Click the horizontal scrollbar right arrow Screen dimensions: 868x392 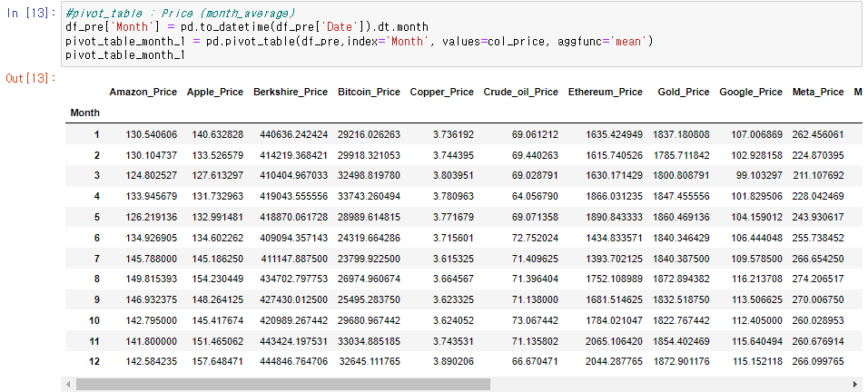(856, 384)
